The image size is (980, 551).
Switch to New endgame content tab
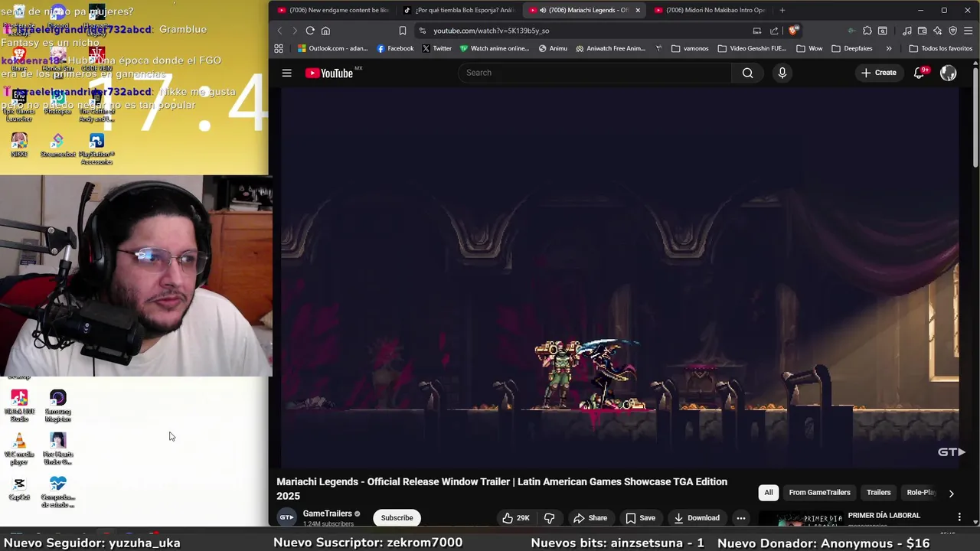[333, 10]
